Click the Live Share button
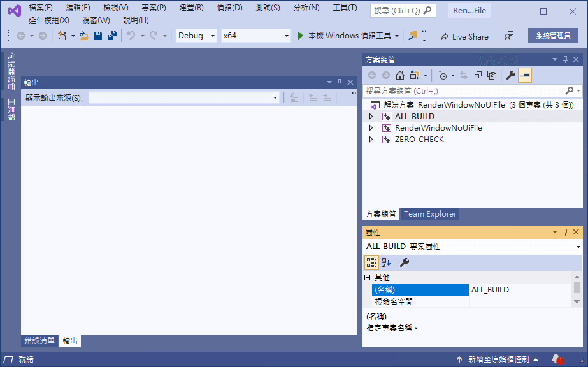588x367 pixels. point(464,36)
